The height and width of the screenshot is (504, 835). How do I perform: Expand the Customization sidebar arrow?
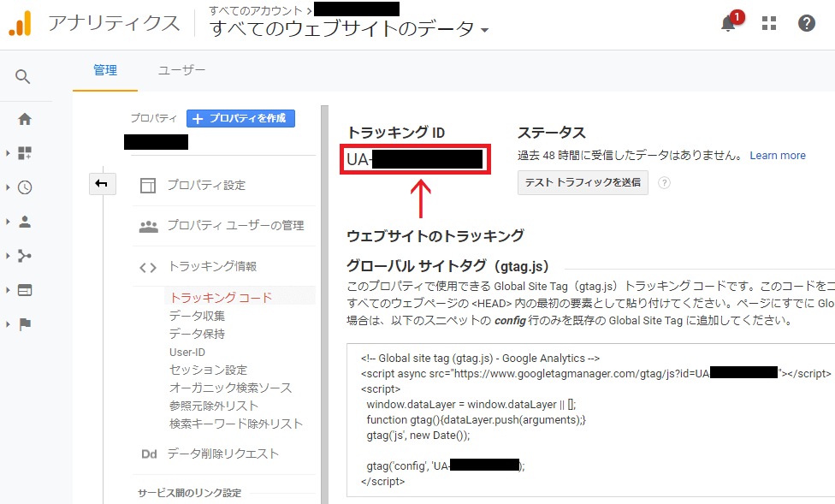(8, 153)
